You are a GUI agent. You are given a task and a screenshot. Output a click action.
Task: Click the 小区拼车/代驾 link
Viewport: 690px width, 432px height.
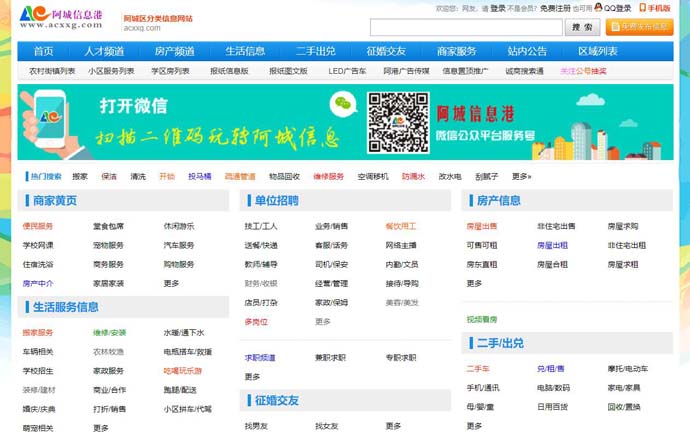coord(187,409)
